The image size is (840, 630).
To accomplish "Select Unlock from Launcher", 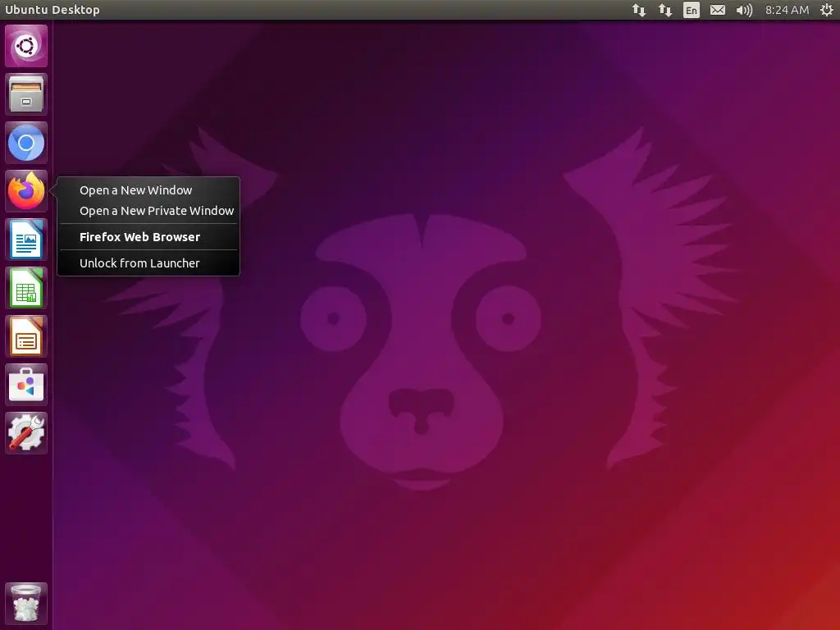I will (149, 263).
